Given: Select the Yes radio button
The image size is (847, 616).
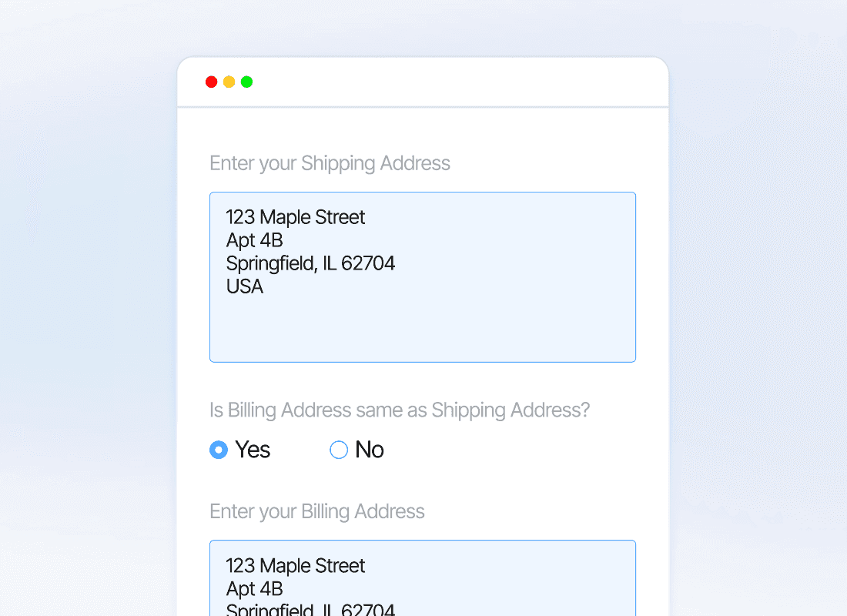Looking at the screenshot, I should [x=219, y=450].
